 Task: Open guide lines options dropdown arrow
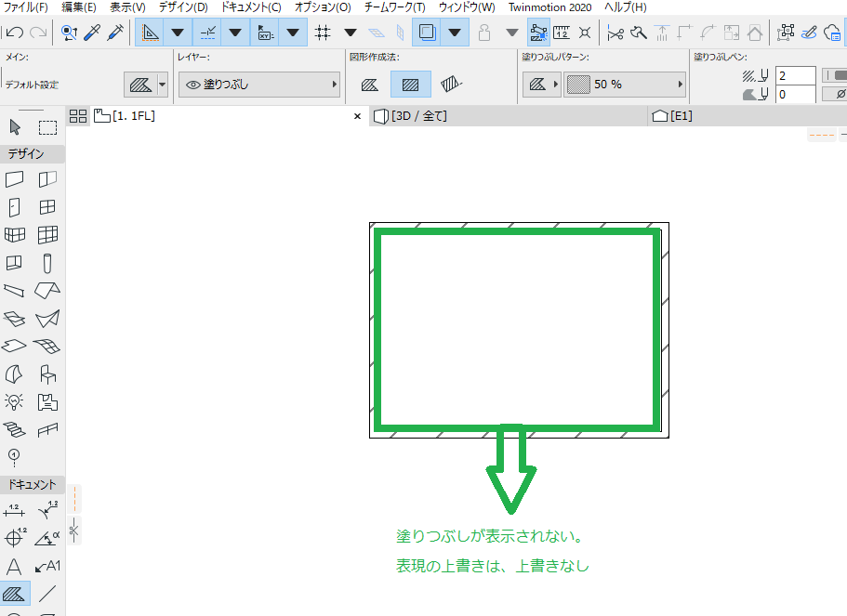click(x=178, y=33)
